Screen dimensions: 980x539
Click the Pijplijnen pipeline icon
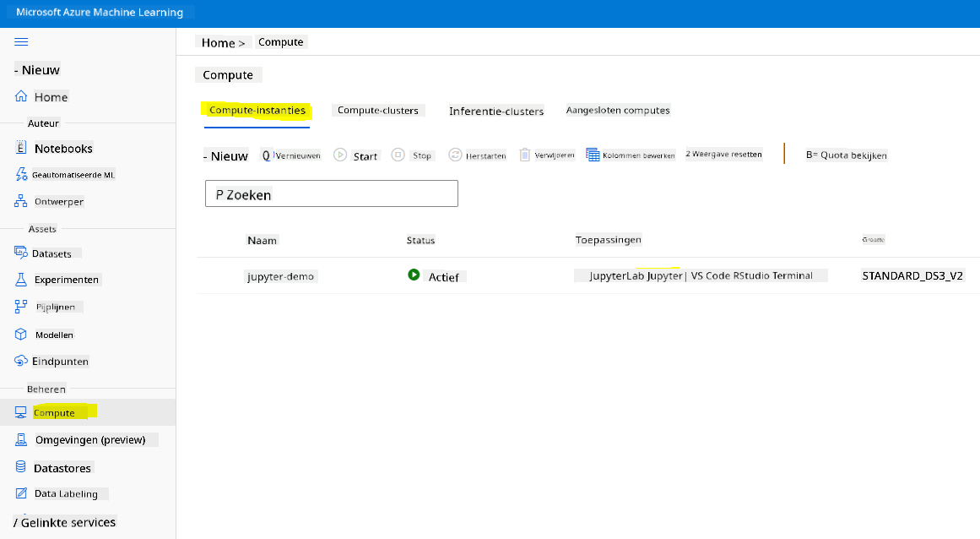[20, 307]
